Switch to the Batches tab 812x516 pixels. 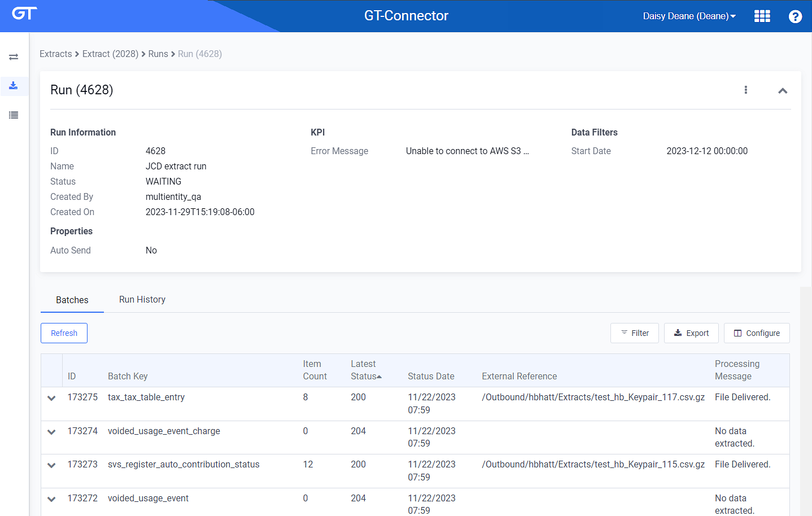coord(72,300)
